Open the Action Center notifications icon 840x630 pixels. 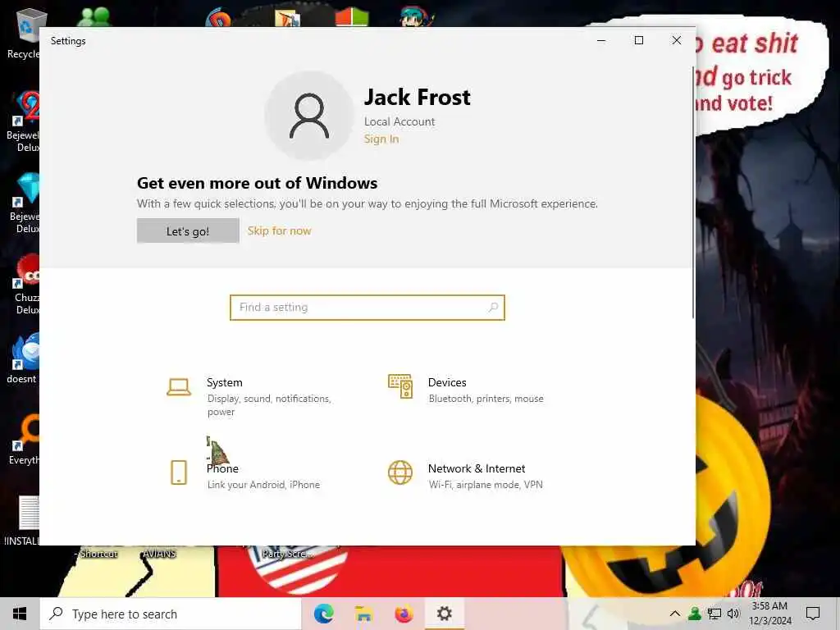pyautogui.click(x=813, y=614)
